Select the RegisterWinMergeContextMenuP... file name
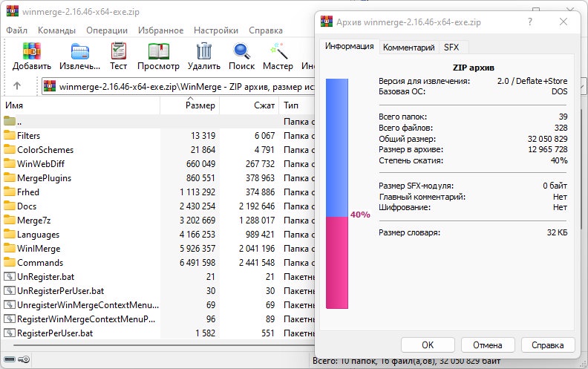 tap(86, 319)
